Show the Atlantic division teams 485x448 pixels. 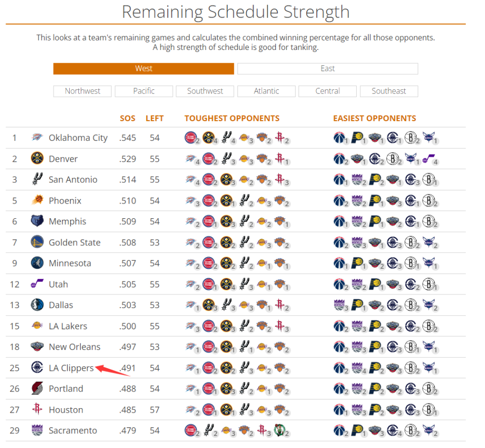pyautogui.click(x=266, y=91)
